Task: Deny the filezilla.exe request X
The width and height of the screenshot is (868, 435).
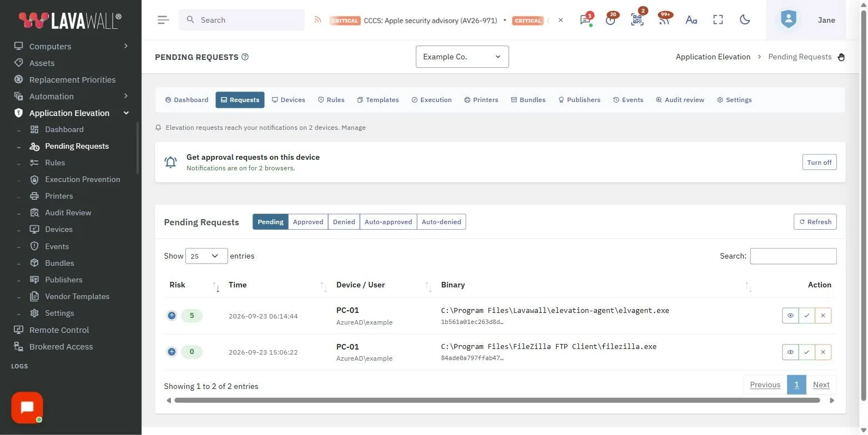Action: click(823, 352)
